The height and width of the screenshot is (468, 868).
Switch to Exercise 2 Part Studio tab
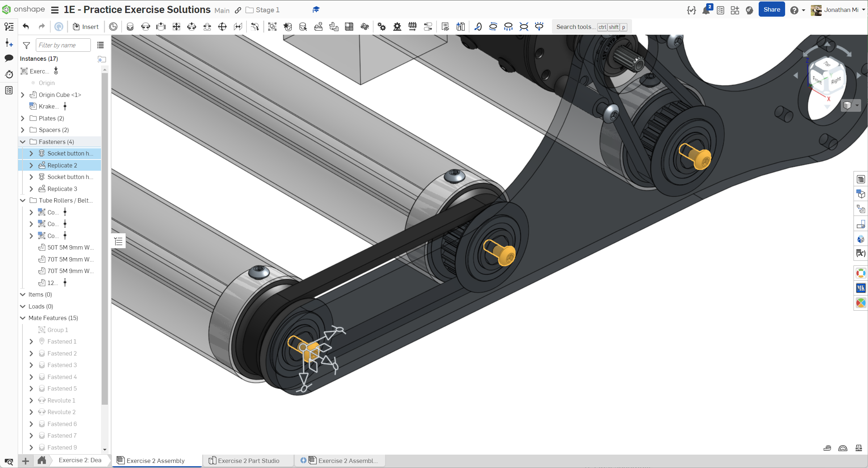pos(248,460)
